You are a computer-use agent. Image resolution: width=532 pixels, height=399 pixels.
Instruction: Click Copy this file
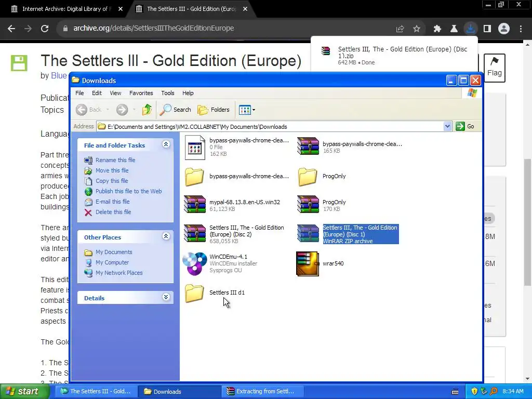[x=112, y=181]
